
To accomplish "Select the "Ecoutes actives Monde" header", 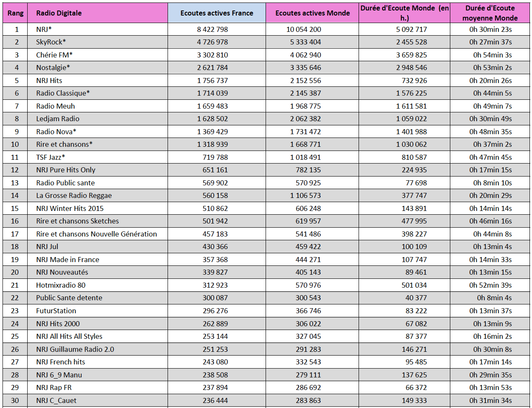I will click(312, 13).
